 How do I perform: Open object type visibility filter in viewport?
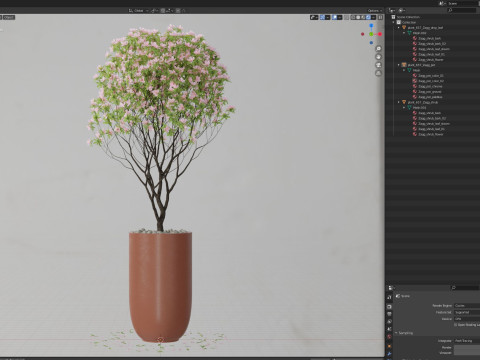pos(314,17)
